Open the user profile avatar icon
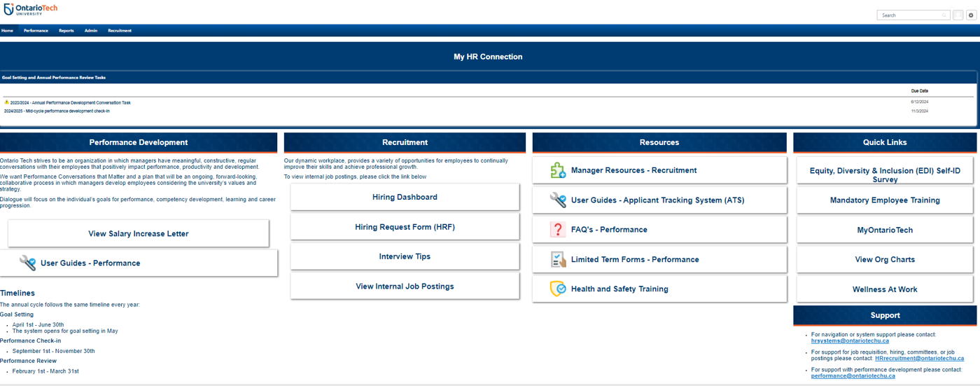Viewport: 980px width, 386px height. click(x=958, y=15)
